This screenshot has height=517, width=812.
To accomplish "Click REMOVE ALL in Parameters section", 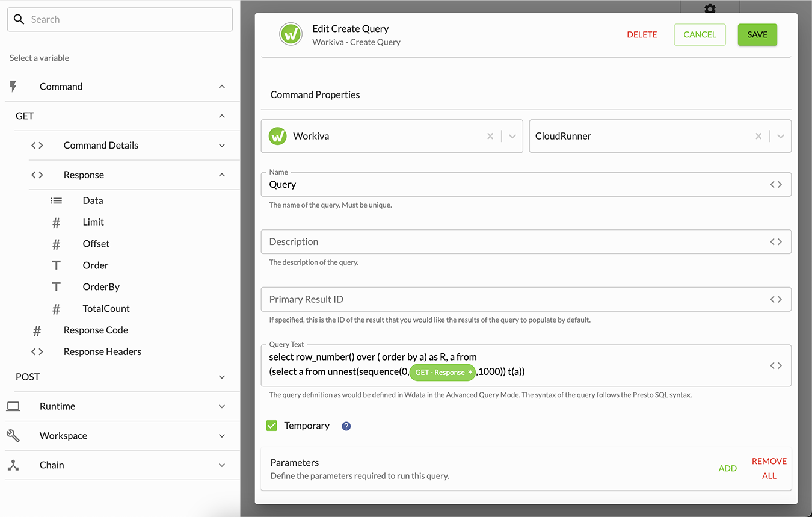I will tap(769, 469).
